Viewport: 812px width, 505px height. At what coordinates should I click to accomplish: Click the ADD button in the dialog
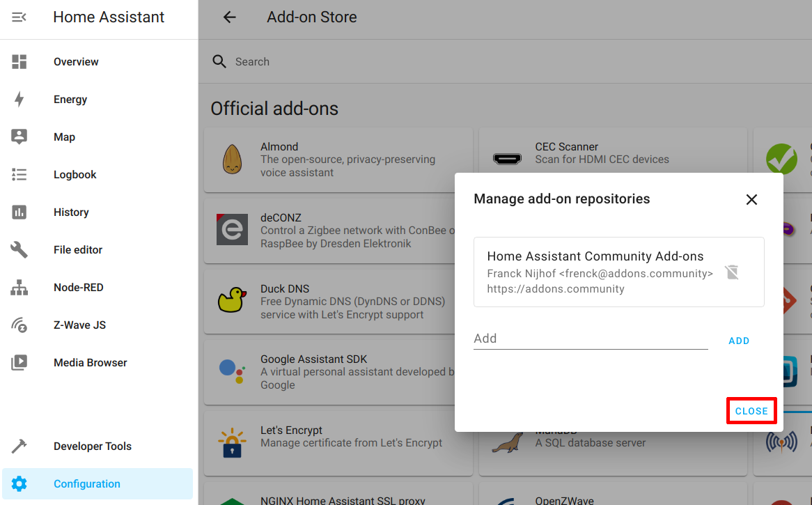pyautogui.click(x=739, y=341)
